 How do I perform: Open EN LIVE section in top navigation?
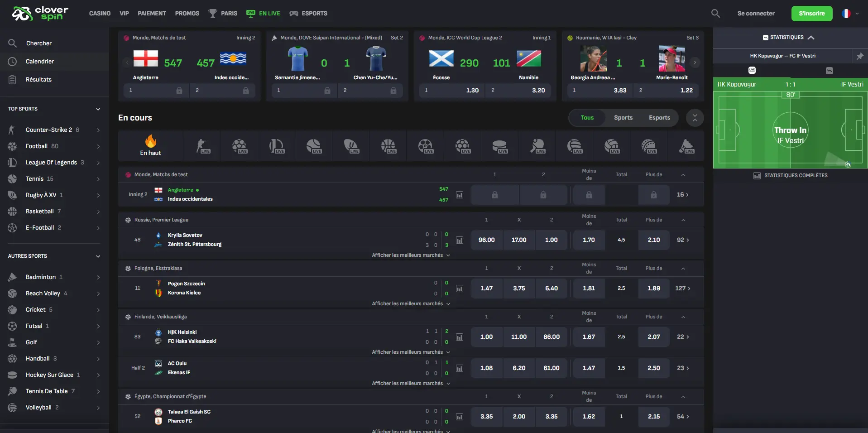tap(263, 14)
